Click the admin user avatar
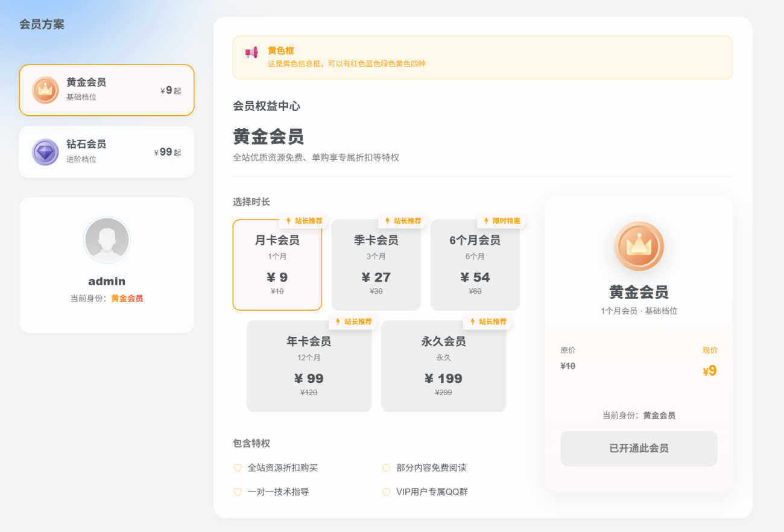784x532 pixels. (x=107, y=239)
